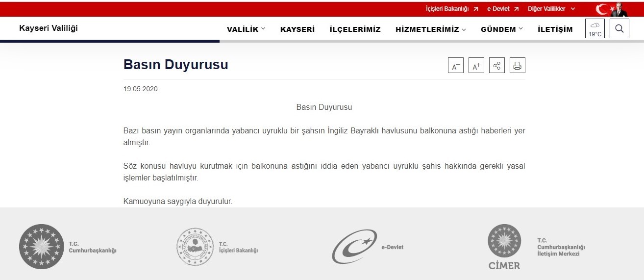Expand the GÜNDEM menu
The height and width of the screenshot is (280, 644).
tap(502, 29)
